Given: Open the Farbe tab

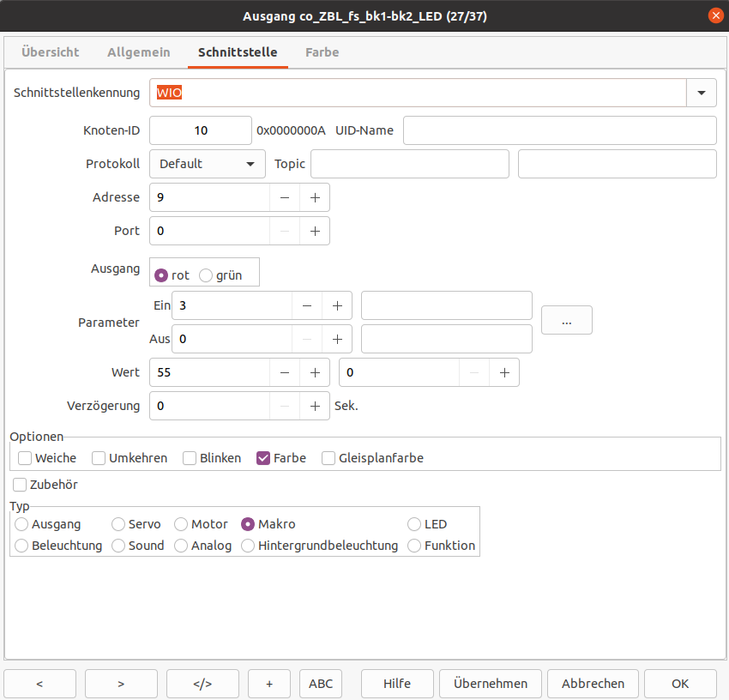Looking at the screenshot, I should [322, 52].
